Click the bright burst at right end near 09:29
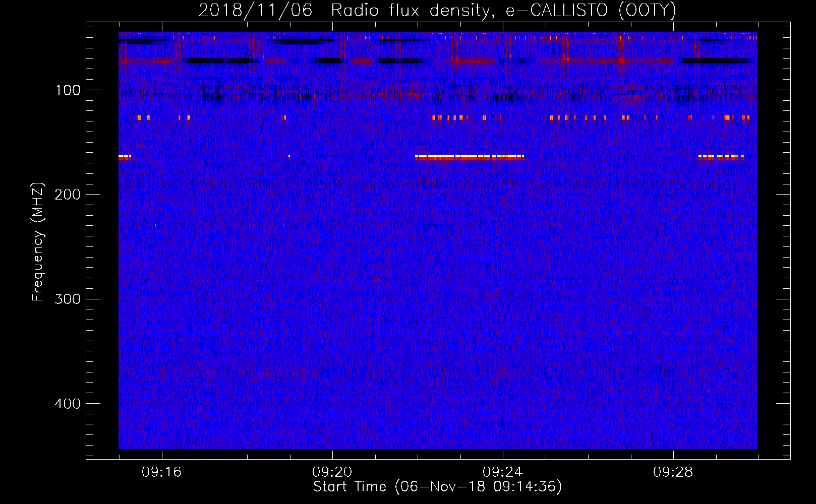The height and width of the screenshot is (504, 816). 721,157
